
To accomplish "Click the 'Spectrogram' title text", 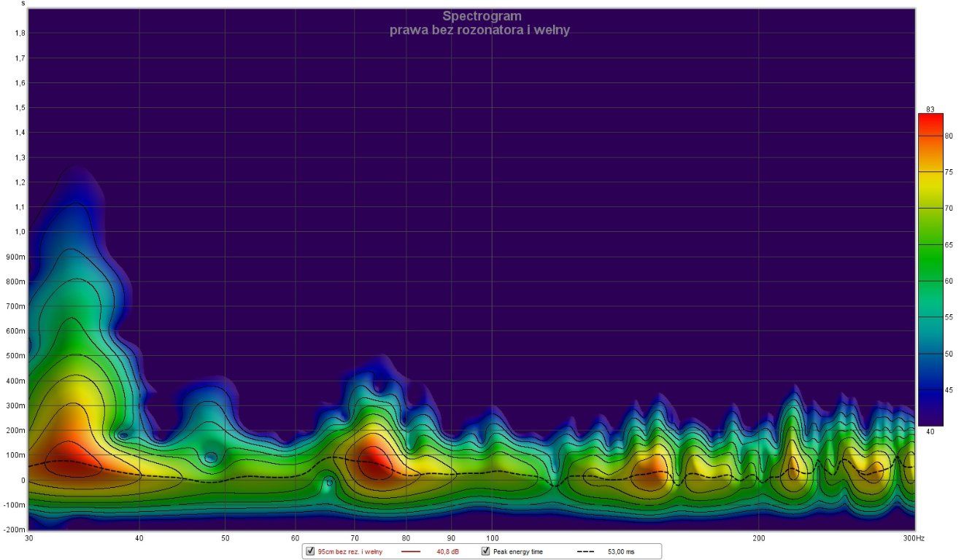I will [x=482, y=16].
